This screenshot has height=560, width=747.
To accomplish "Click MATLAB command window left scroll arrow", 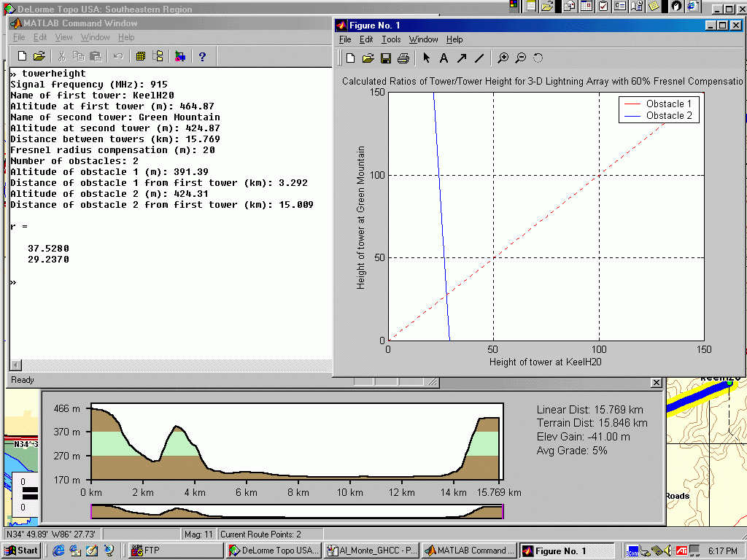I will [x=16, y=365].
